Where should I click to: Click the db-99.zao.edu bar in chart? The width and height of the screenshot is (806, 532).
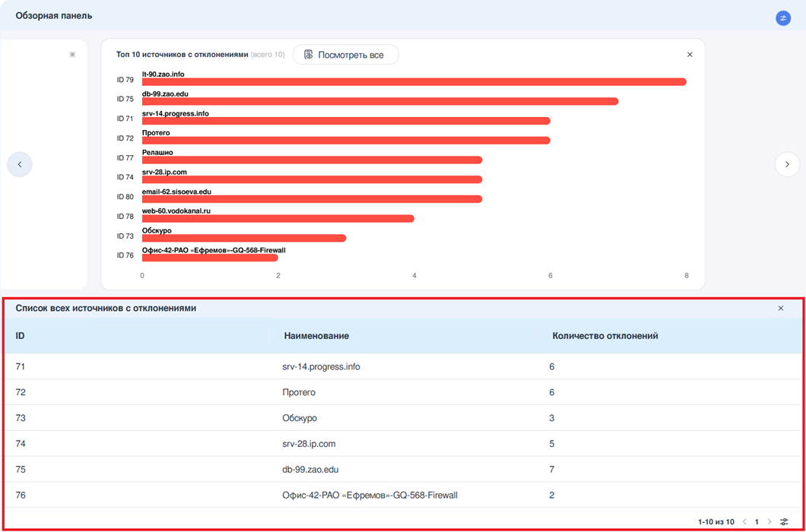(x=379, y=101)
